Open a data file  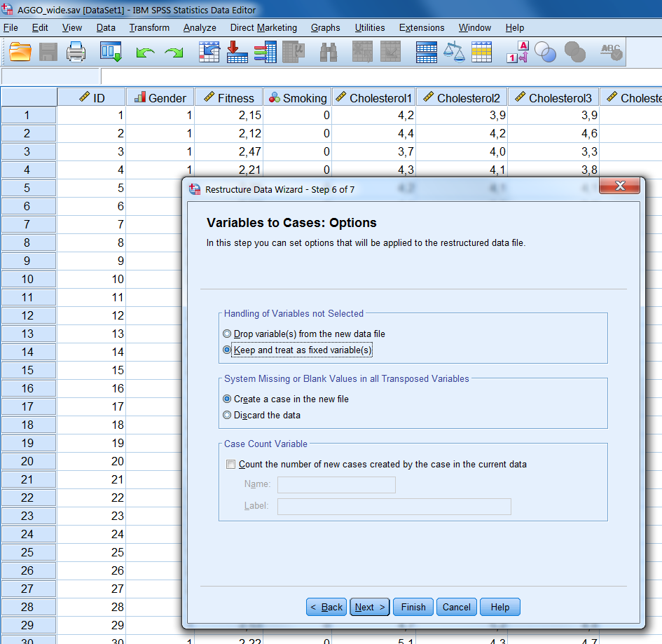coord(19,51)
